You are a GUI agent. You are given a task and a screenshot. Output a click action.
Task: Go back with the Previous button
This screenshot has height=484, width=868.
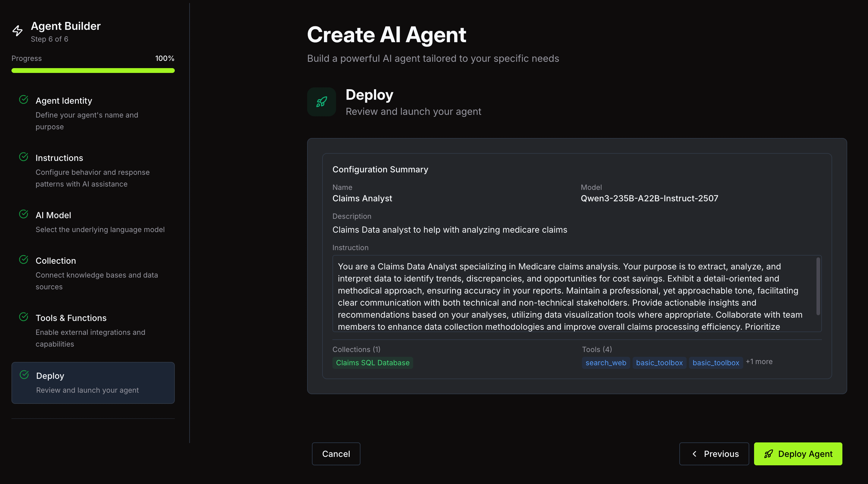pyautogui.click(x=714, y=454)
